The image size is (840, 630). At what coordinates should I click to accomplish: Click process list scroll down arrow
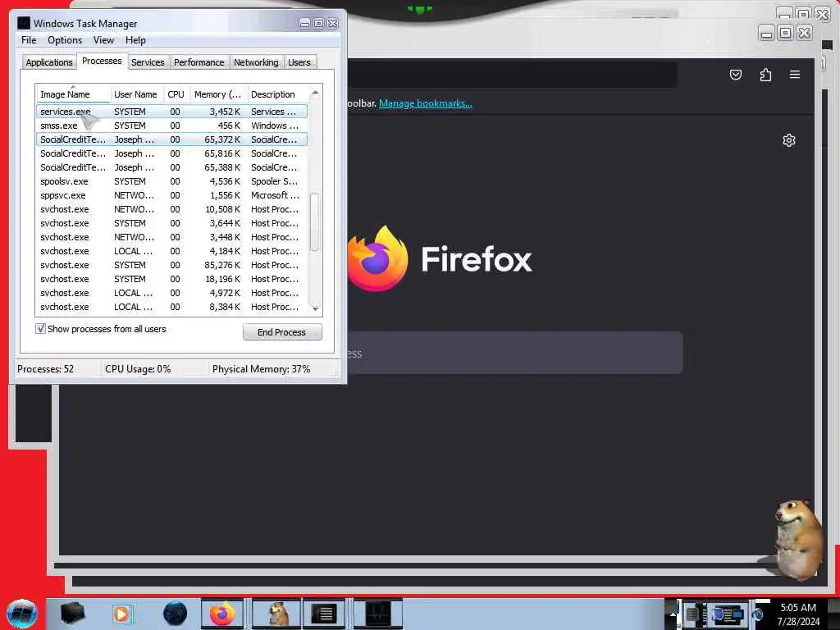(315, 308)
